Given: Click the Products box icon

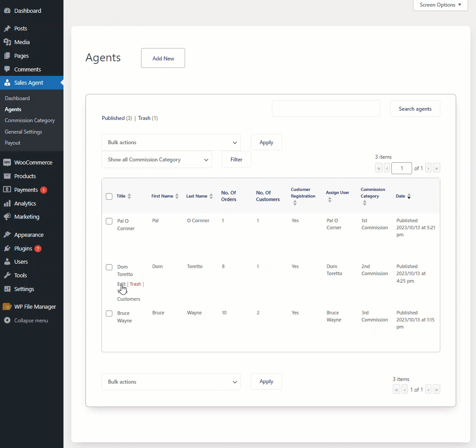Looking at the screenshot, I should pyautogui.click(x=7, y=176).
